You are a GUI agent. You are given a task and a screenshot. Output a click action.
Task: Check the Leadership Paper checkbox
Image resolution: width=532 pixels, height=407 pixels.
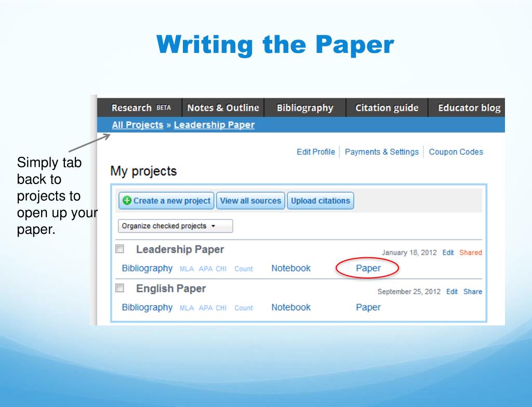point(120,249)
